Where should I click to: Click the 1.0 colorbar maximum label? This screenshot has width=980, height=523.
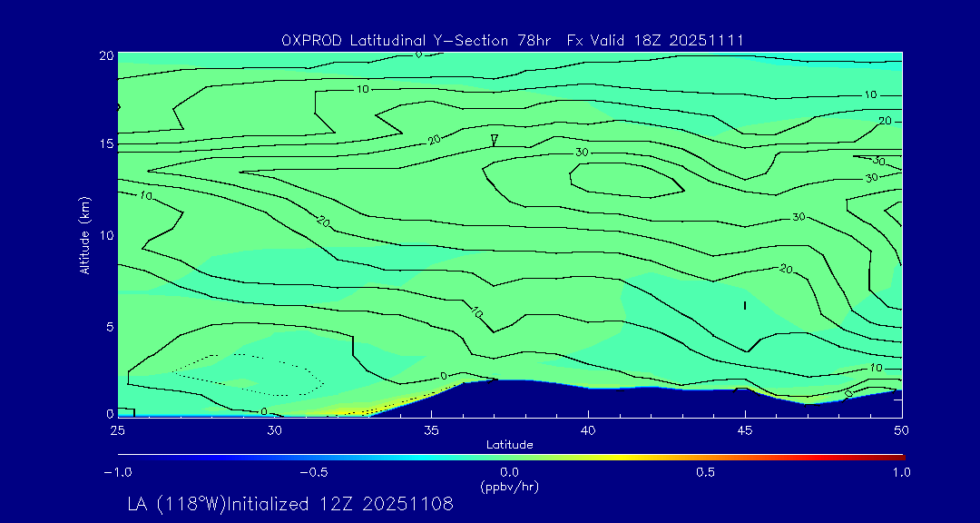pyautogui.click(x=900, y=472)
